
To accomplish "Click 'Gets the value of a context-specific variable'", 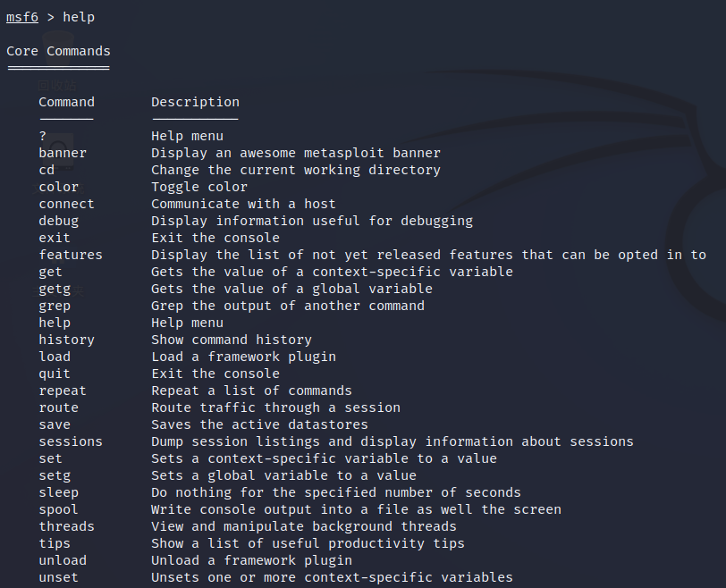I will coord(332,272).
